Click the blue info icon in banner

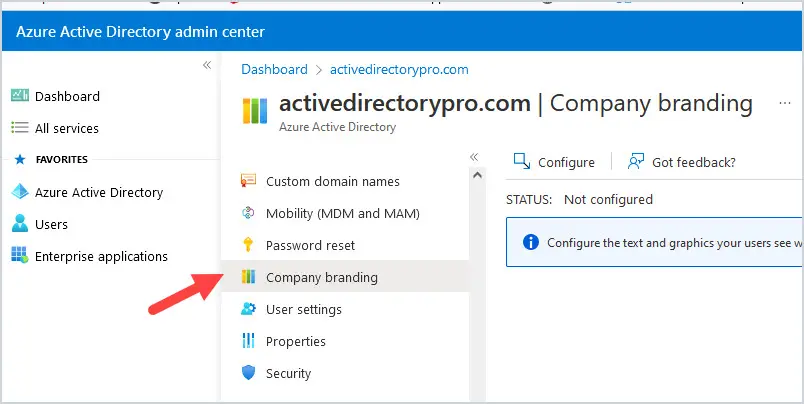click(531, 242)
